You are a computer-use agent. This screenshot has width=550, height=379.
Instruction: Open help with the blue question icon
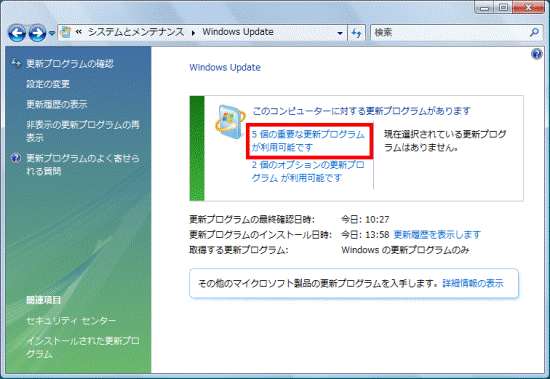pos(537,54)
